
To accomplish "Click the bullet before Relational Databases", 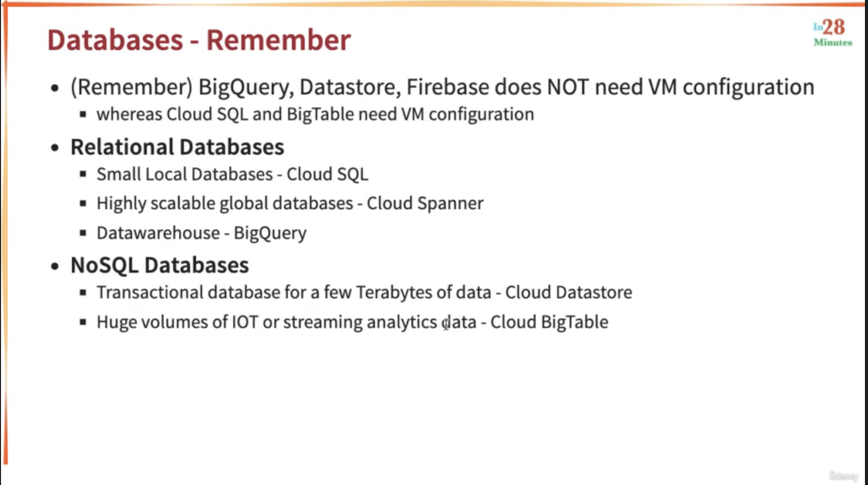I will pyautogui.click(x=55, y=148).
